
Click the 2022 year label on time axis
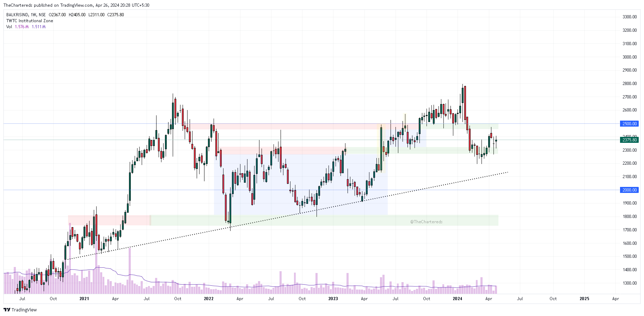click(x=209, y=299)
